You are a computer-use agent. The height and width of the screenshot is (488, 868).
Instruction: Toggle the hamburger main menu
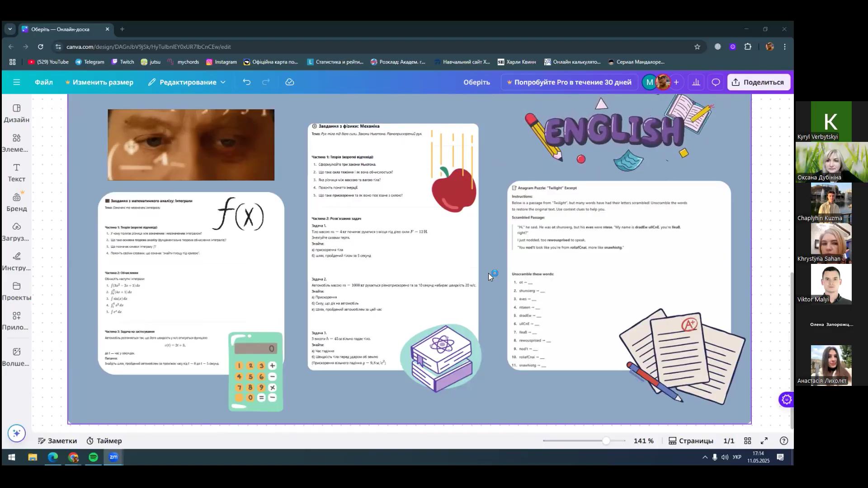point(17,82)
